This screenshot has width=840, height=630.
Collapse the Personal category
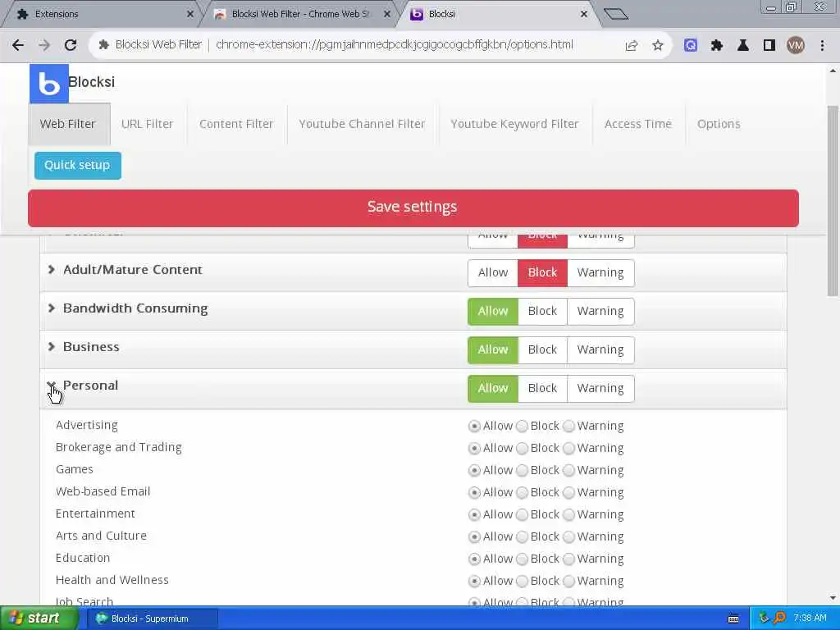click(x=52, y=386)
